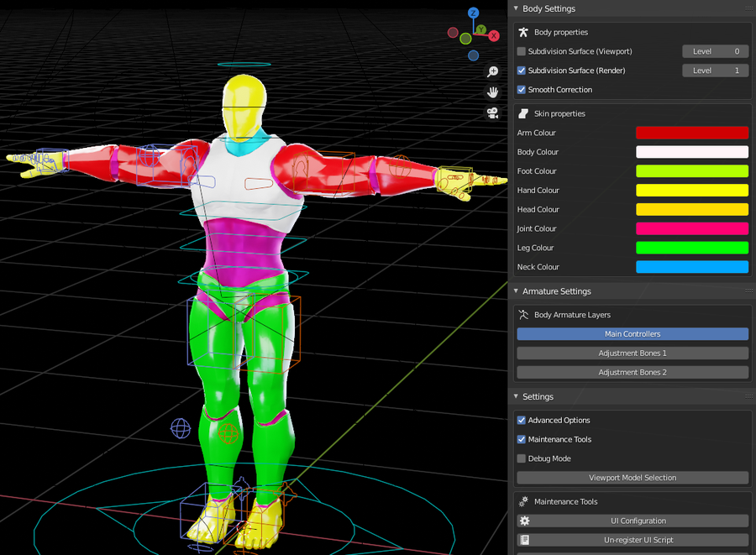Disable Subdivision Surface (Render) checkbox
Screen dimensions: 756x555
(521, 71)
